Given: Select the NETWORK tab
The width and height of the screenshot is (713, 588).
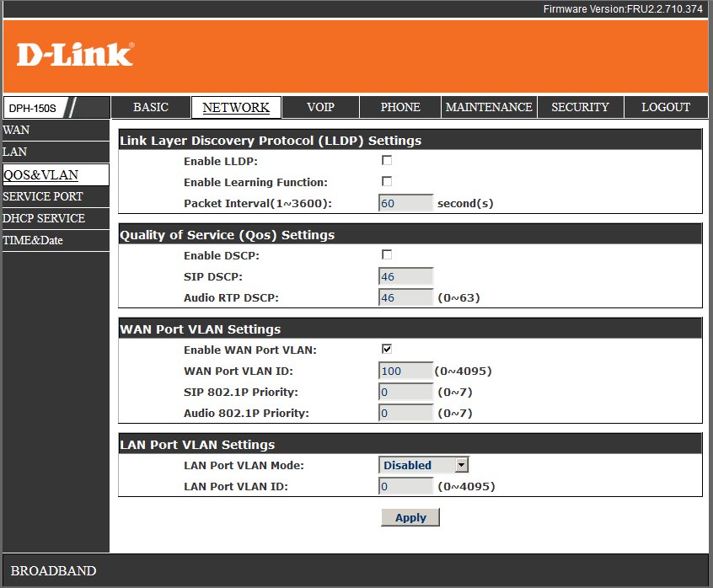Looking at the screenshot, I should point(236,107).
